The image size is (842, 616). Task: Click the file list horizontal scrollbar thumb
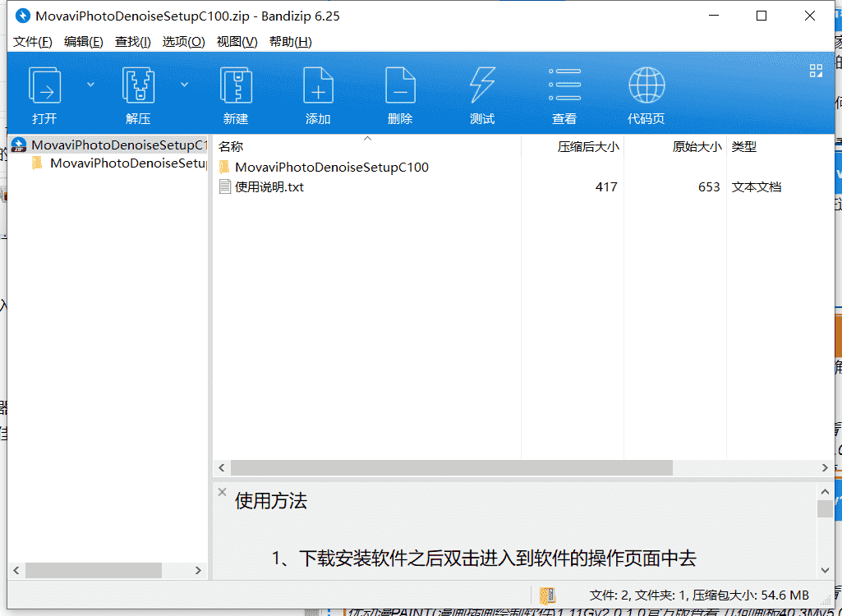point(452,468)
